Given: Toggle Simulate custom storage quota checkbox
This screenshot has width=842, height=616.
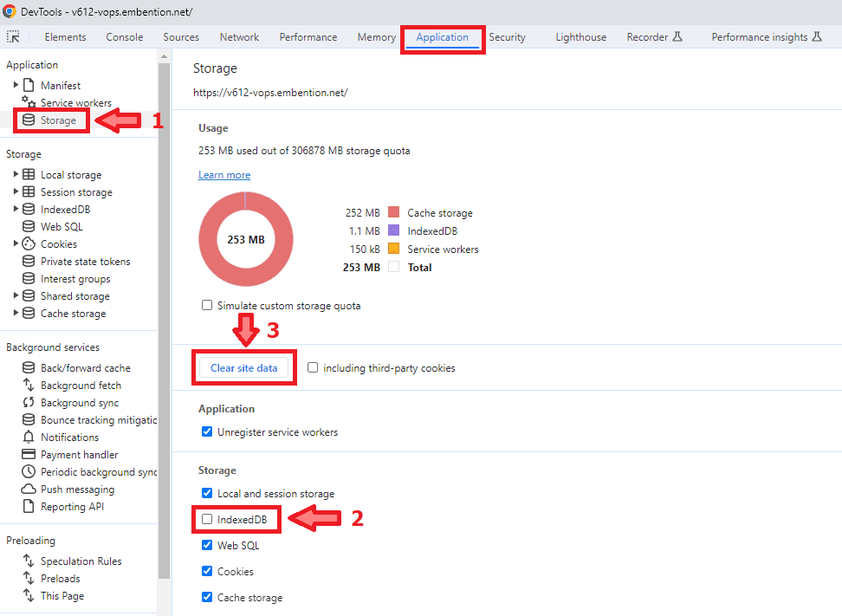Looking at the screenshot, I should [x=207, y=306].
